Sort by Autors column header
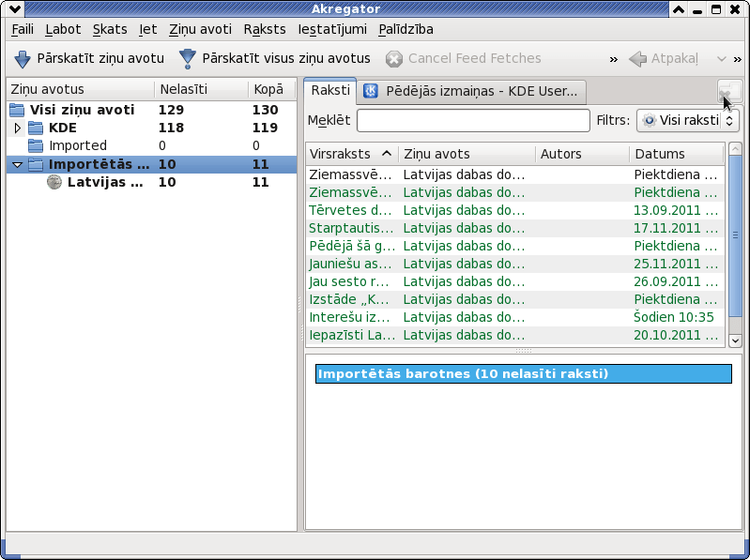This screenshot has width=750, height=560. click(583, 154)
